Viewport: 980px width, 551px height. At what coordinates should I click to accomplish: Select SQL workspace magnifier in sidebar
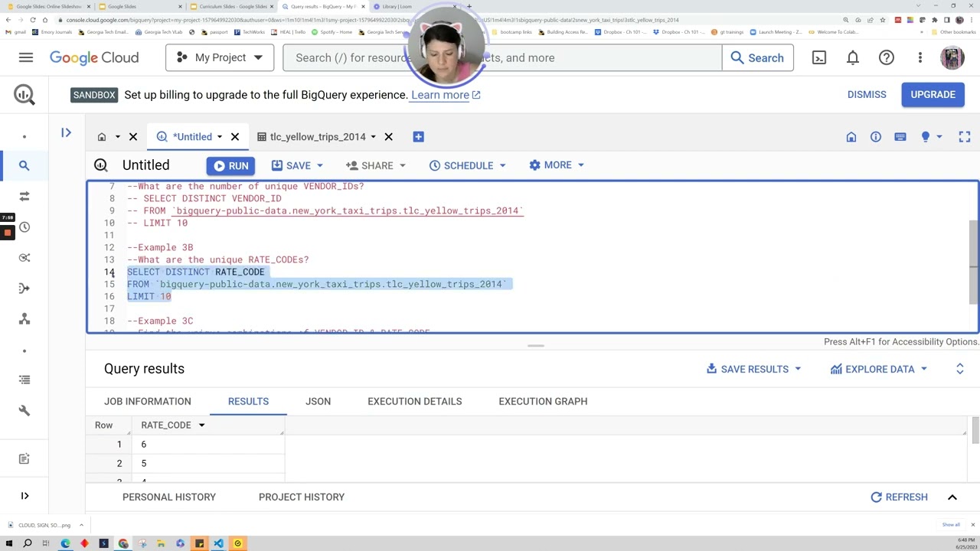coord(24,165)
